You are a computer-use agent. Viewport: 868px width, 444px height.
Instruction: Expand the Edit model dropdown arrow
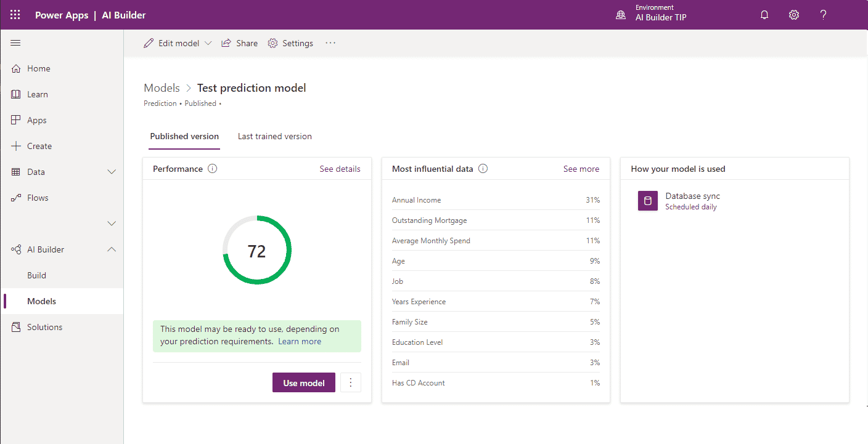(208, 43)
